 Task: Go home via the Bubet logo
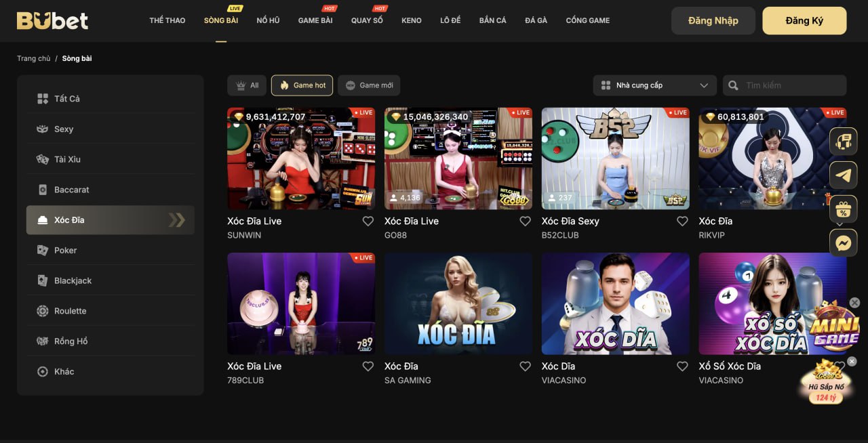(52, 20)
